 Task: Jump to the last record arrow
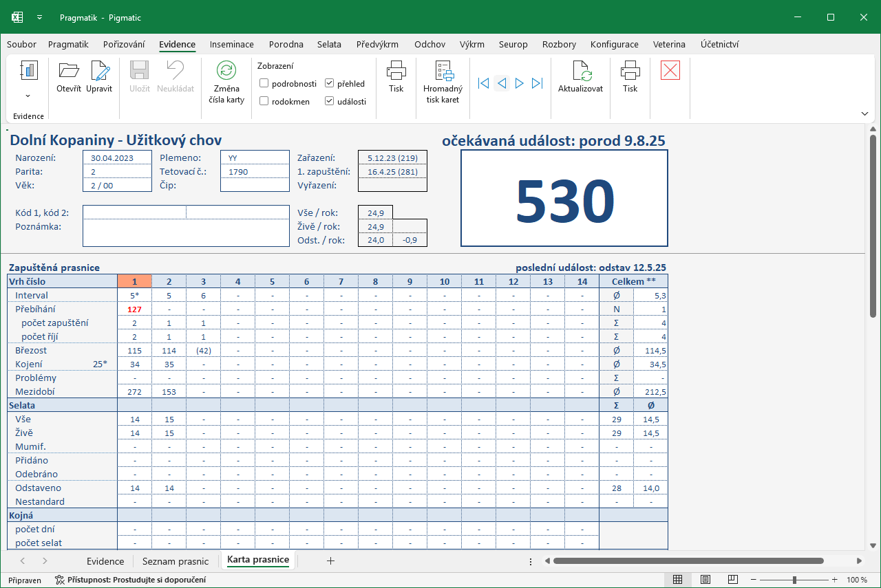pyautogui.click(x=538, y=83)
